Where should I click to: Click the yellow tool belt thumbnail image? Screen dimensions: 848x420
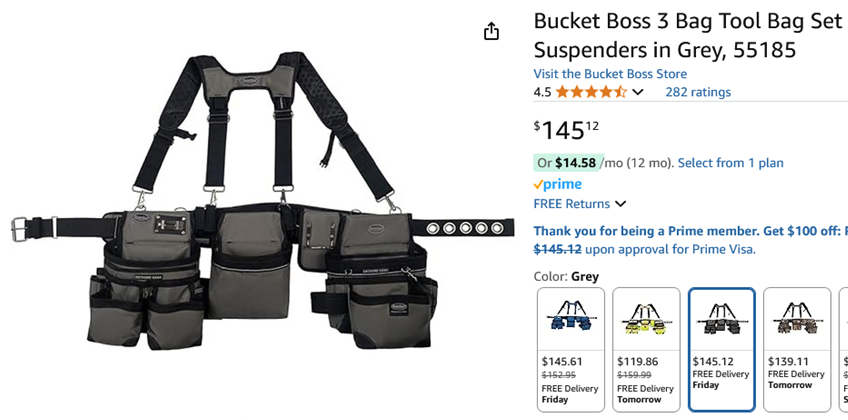646,318
